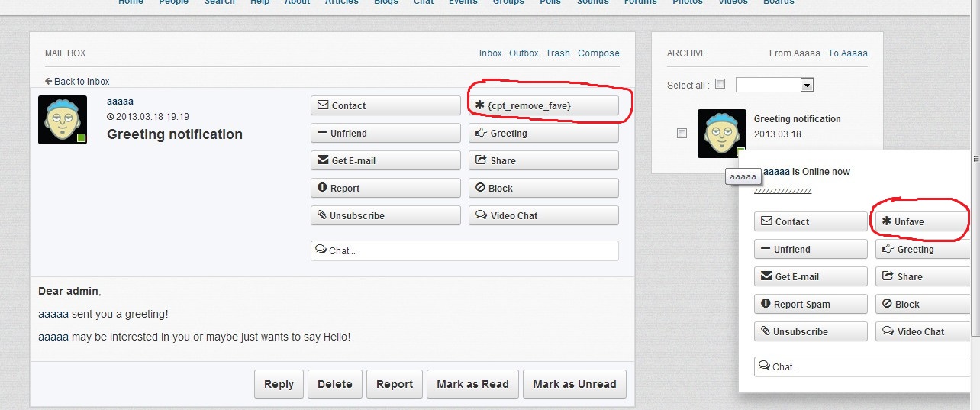Send Greeting from the mail box panel
The height and width of the screenshot is (410, 980).
[x=543, y=133]
